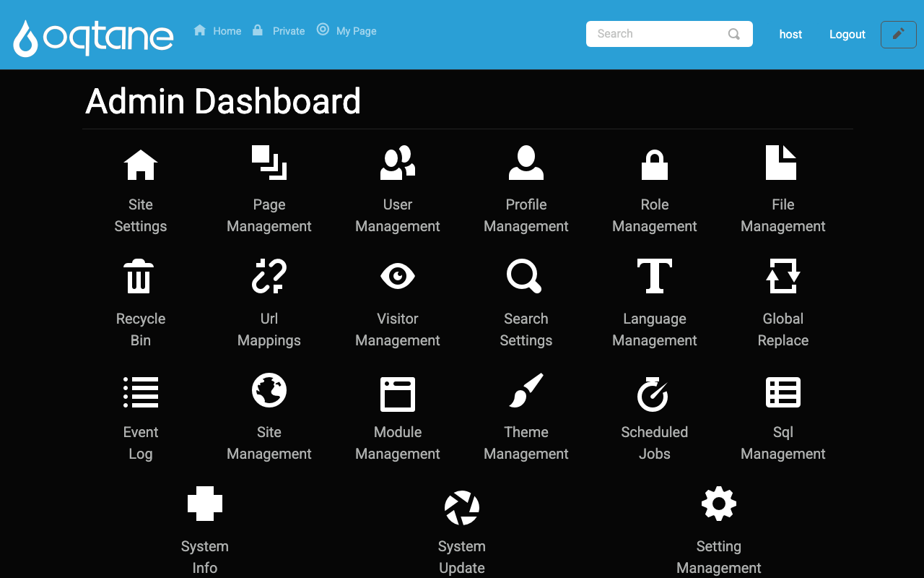Open Theme Management paintbrush icon

click(526, 390)
